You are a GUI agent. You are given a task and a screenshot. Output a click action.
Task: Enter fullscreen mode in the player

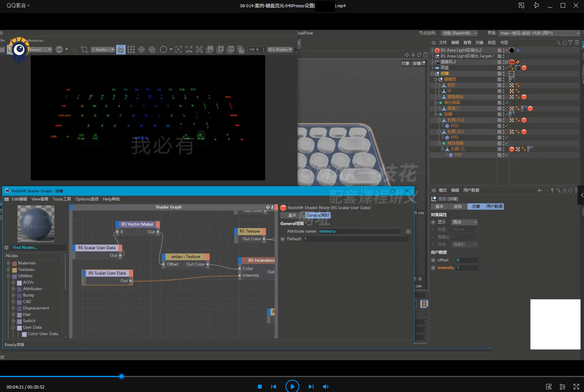tap(576, 387)
